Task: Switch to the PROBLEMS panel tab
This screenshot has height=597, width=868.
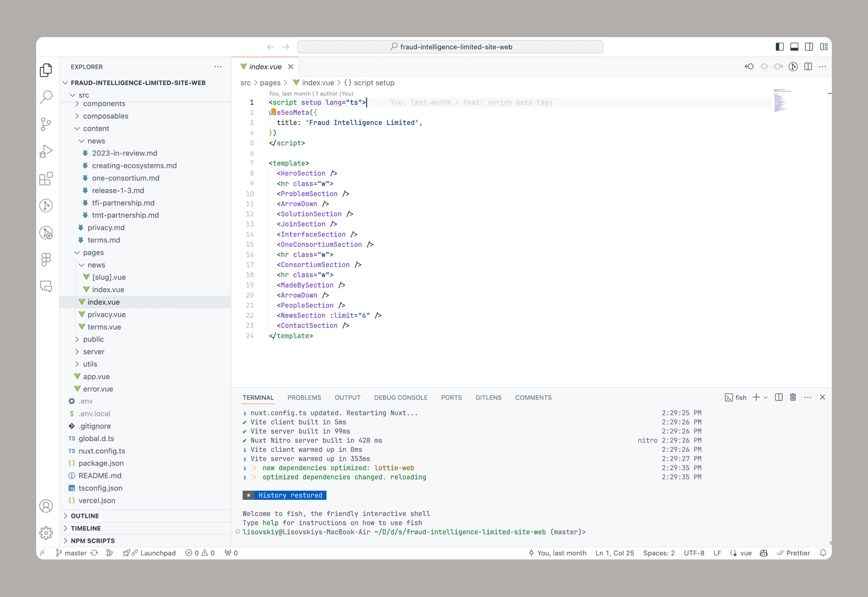Action: (x=304, y=398)
